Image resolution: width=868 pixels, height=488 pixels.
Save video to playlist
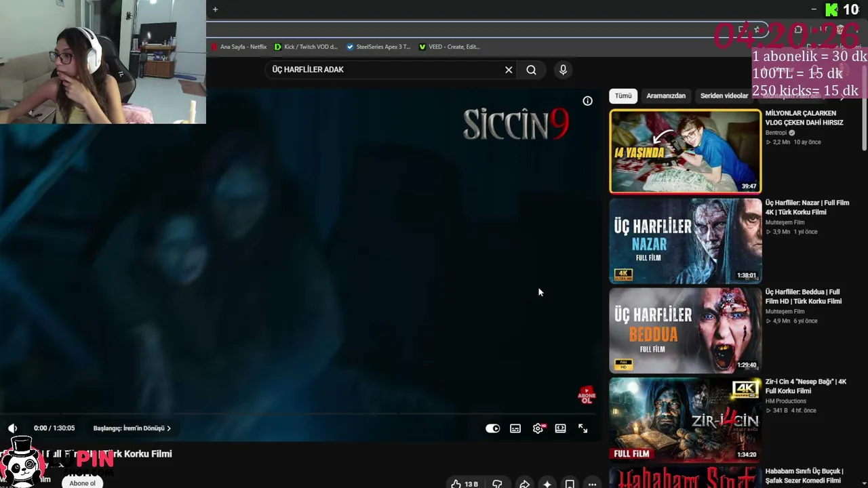click(x=570, y=484)
